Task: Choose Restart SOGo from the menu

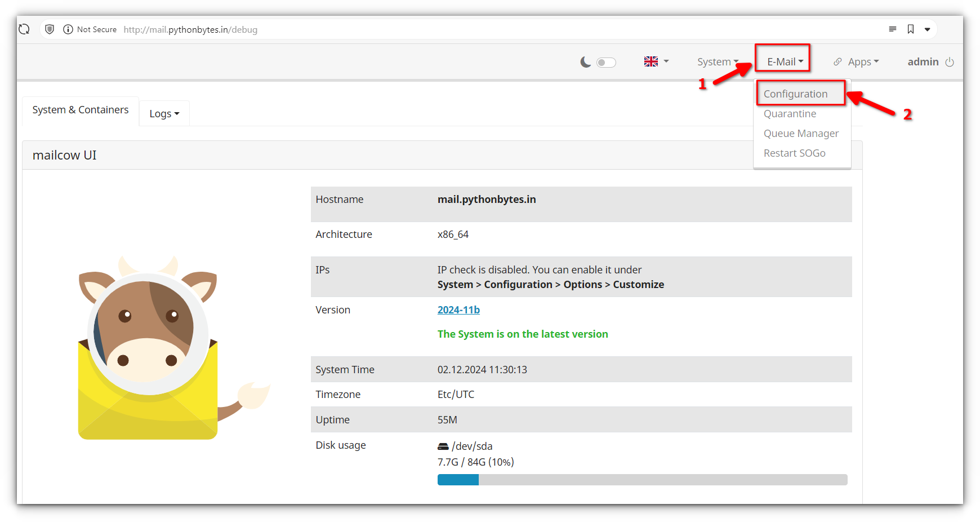Action: click(x=794, y=153)
